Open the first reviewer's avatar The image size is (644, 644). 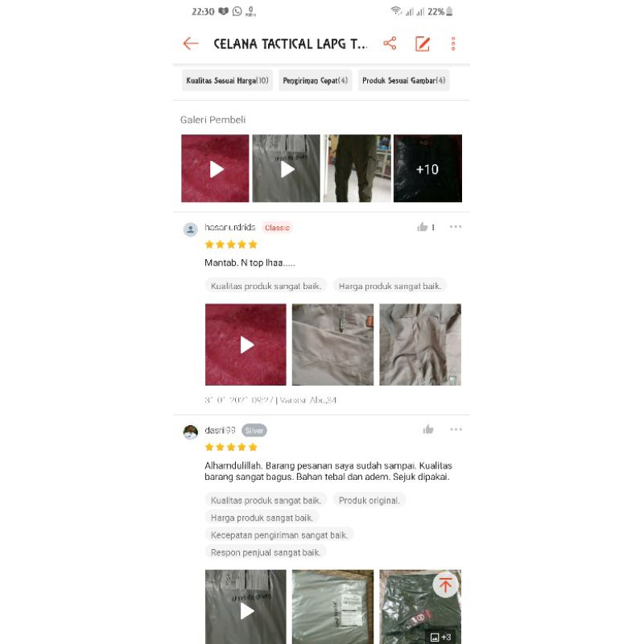[191, 229]
